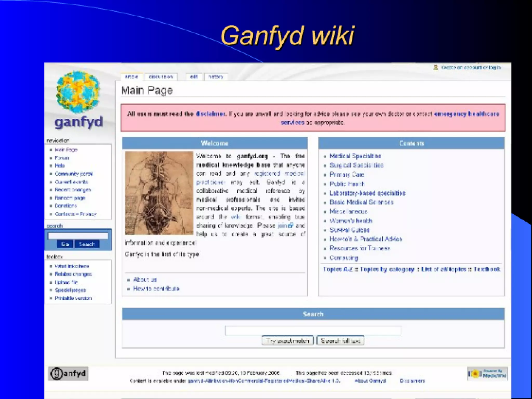Open Community portal link
The width and height of the screenshot is (532, 399).
pos(74,174)
